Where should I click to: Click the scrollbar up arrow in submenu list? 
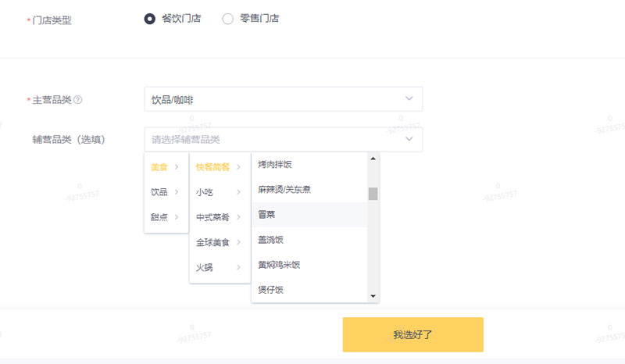coord(373,159)
